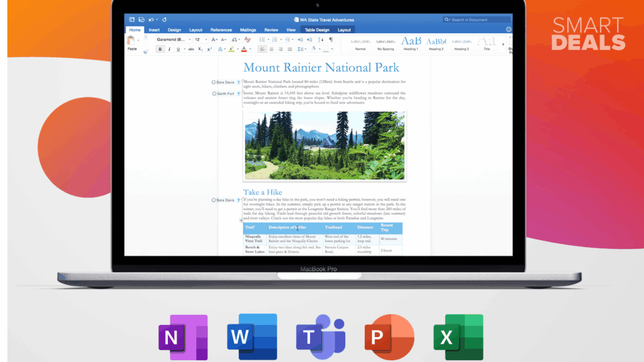Click the Paste clipboard icon
The image size is (644, 362).
point(131,40)
